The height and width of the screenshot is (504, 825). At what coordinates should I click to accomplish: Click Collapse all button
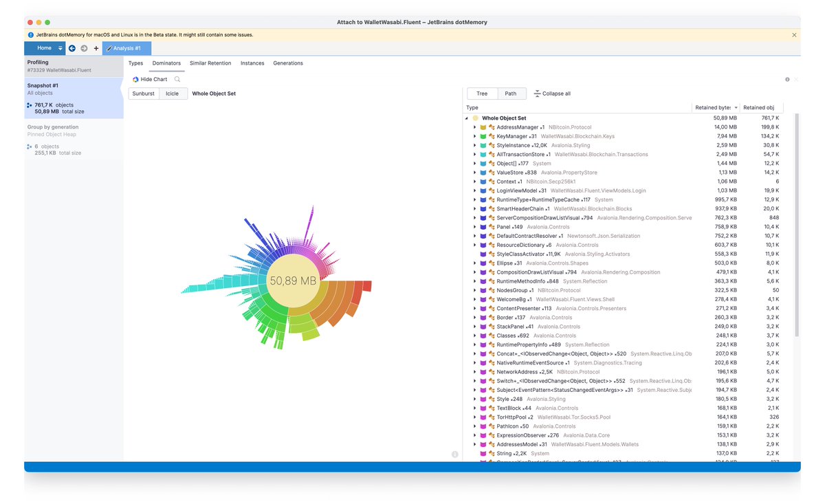[x=552, y=94]
